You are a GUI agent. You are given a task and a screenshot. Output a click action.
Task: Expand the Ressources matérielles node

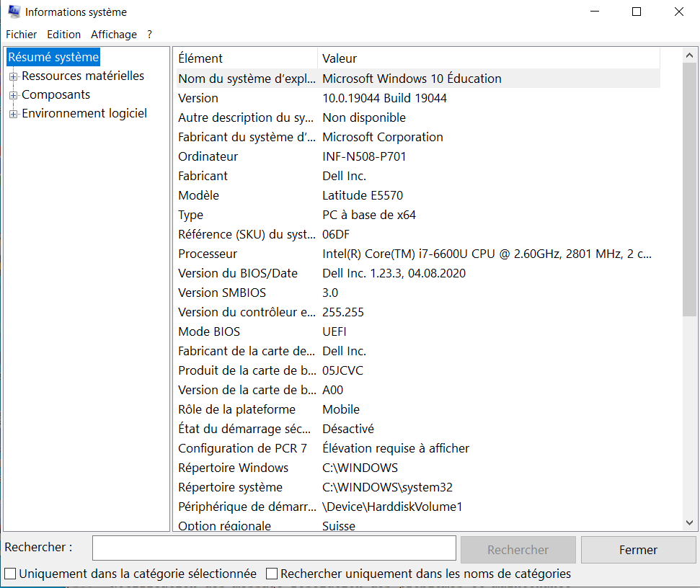[x=14, y=76]
